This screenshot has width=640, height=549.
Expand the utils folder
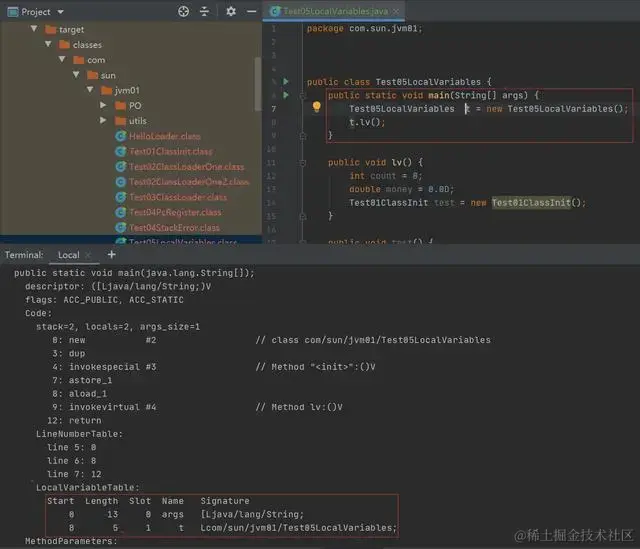coord(103,120)
